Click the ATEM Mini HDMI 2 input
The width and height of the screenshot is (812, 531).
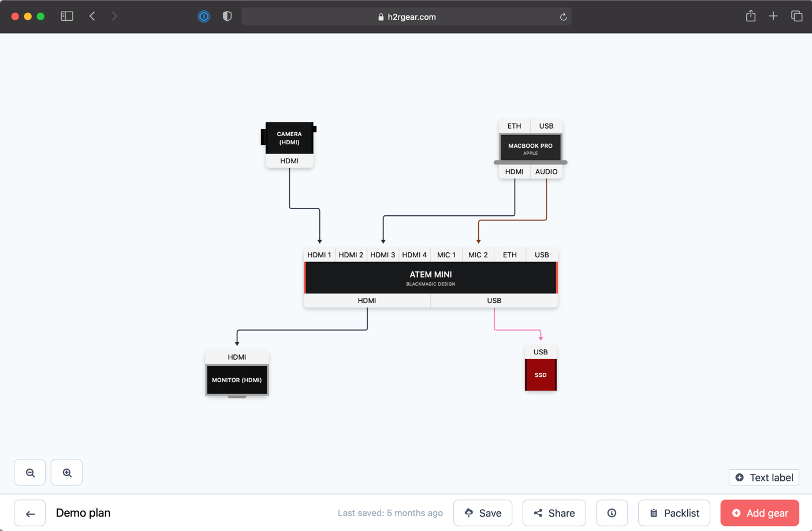click(x=351, y=255)
